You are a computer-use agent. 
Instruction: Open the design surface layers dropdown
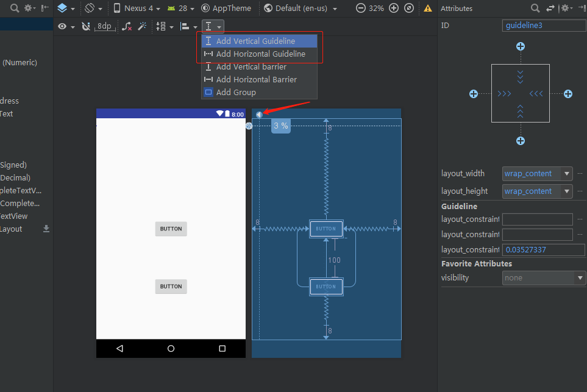(66, 8)
